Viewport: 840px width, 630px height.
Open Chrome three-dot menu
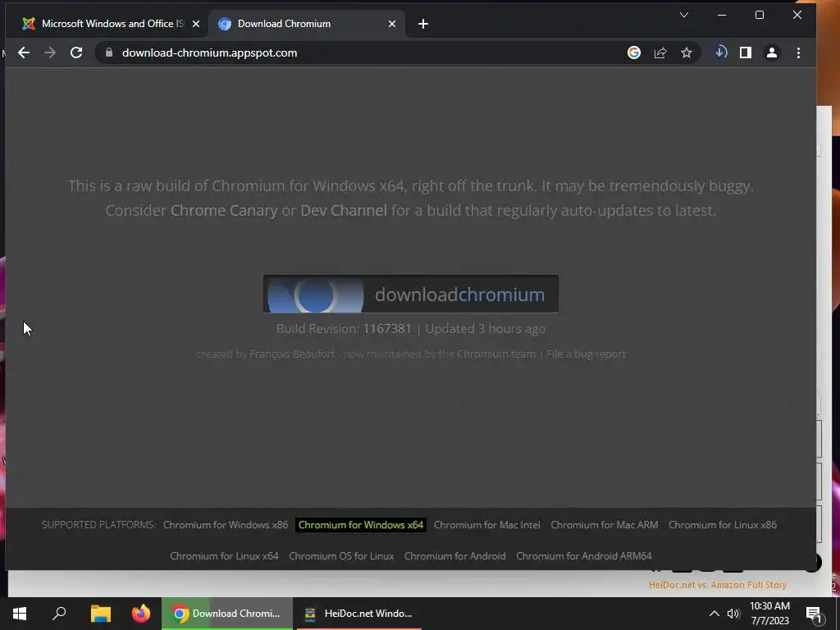point(798,52)
